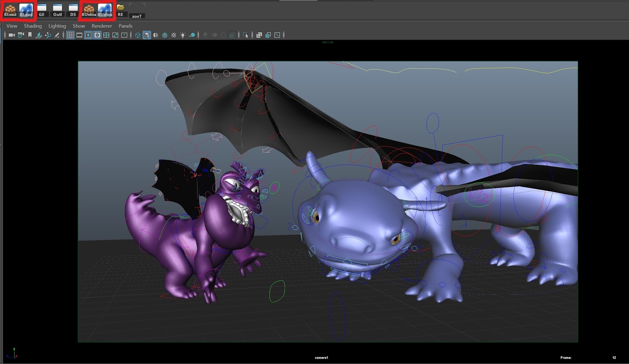Click the Use Default Material icon
This screenshot has width=629, height=364.
coord(156,35)
